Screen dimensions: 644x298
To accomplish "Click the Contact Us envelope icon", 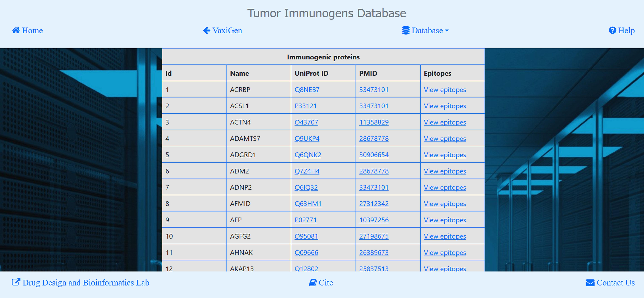I will pos(590,283).
